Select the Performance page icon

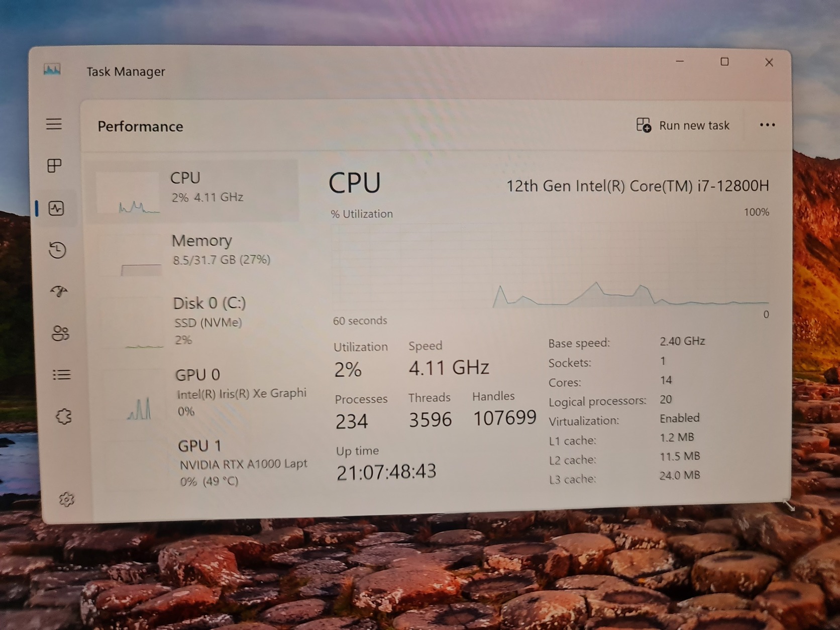[56, 208]
